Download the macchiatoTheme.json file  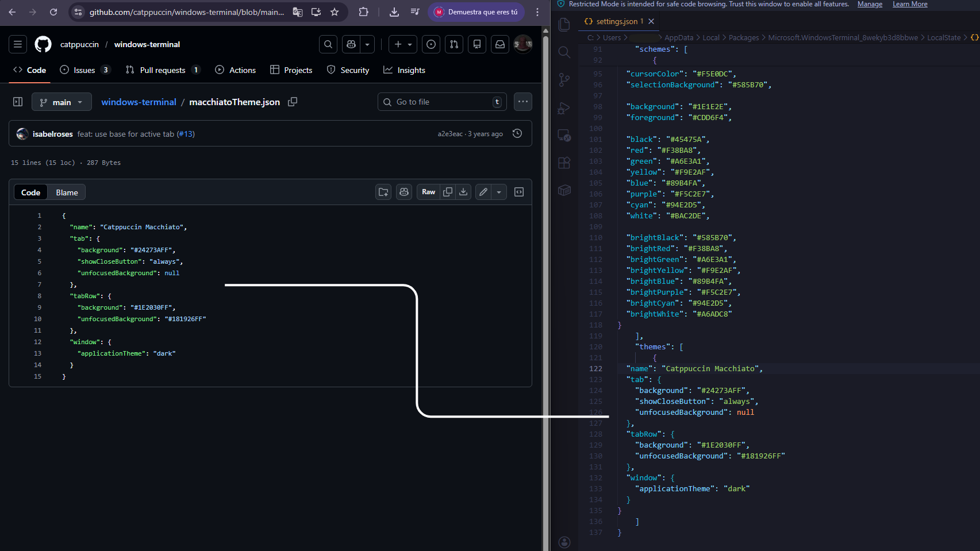(463, 192)
